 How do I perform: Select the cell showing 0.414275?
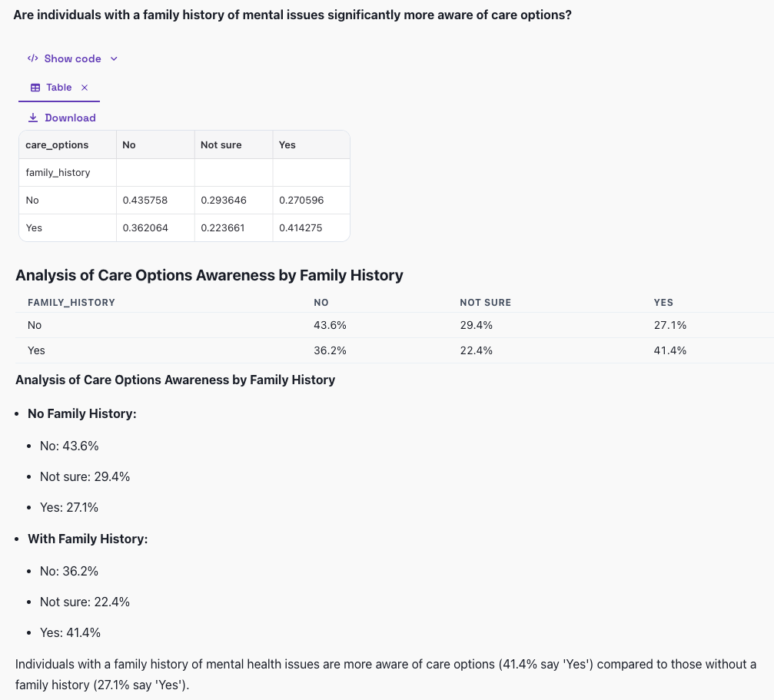(301, 227)
